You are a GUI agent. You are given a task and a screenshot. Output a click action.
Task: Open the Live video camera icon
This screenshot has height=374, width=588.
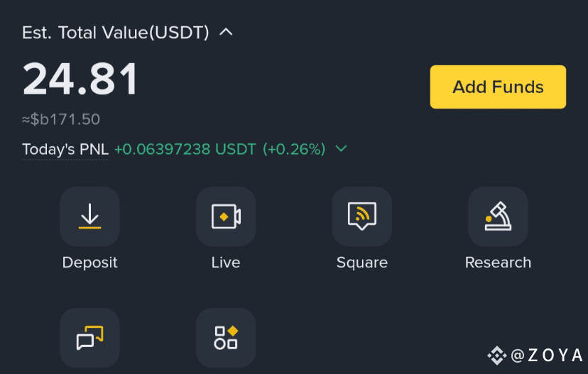(x=226, y=216)
